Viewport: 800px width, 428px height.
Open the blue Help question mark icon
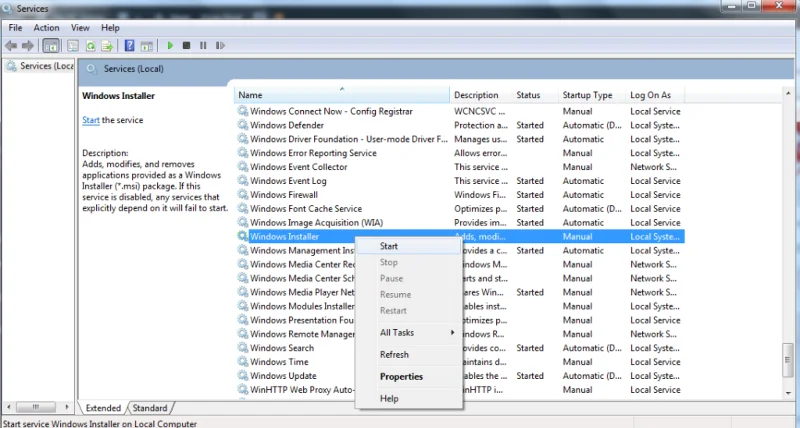click(130, 46)
